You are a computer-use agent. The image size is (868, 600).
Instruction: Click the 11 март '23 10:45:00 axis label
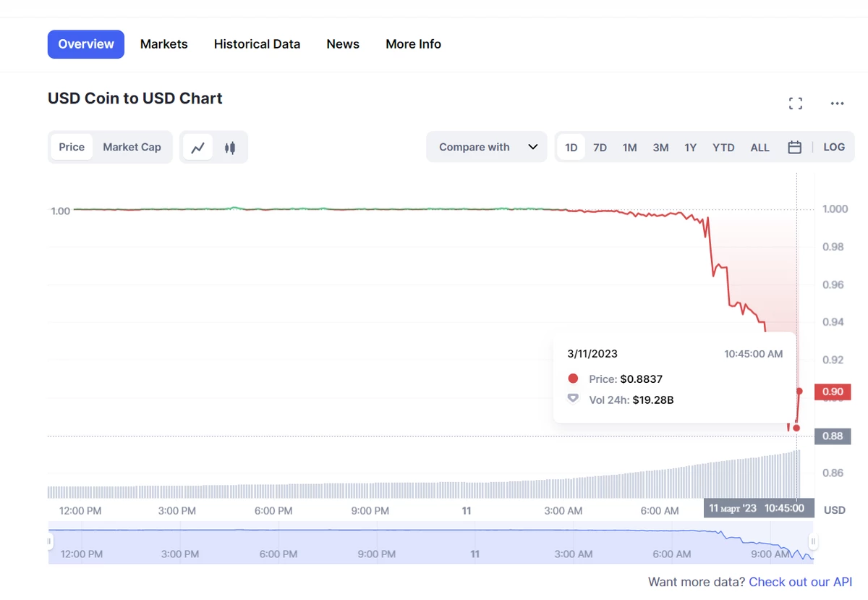point(759,508)
